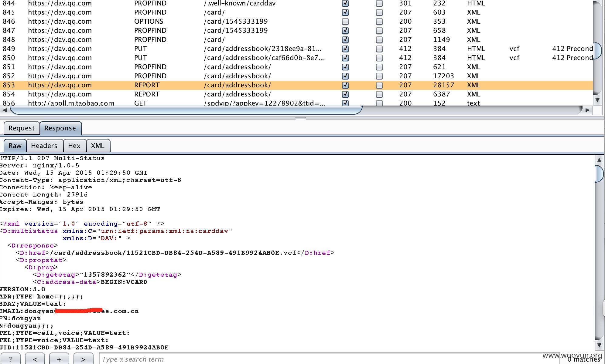Open the Hex view tab
The image size is (605, 364).
[x=74, y=146]
